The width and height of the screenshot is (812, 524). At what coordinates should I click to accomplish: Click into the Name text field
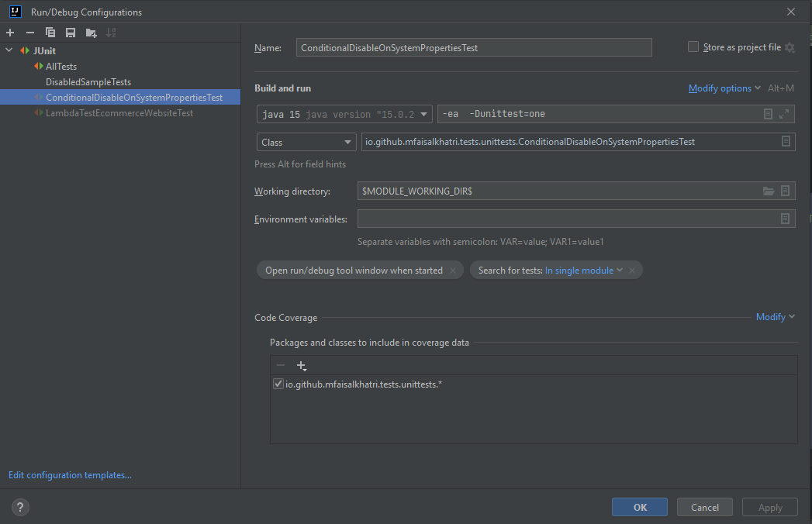tap(474, 48)
